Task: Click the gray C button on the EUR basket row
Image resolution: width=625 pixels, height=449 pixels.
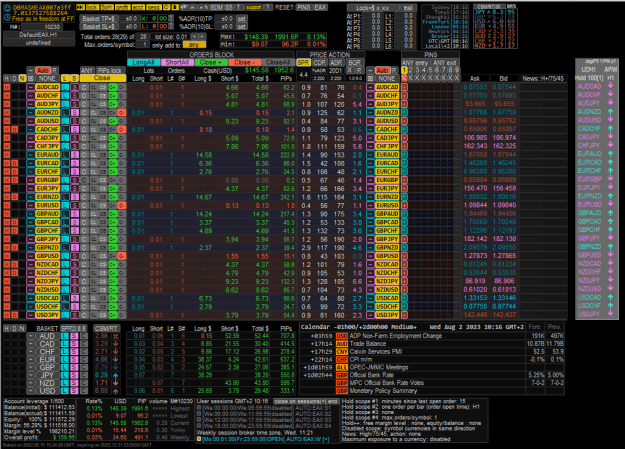Action: 84,359
